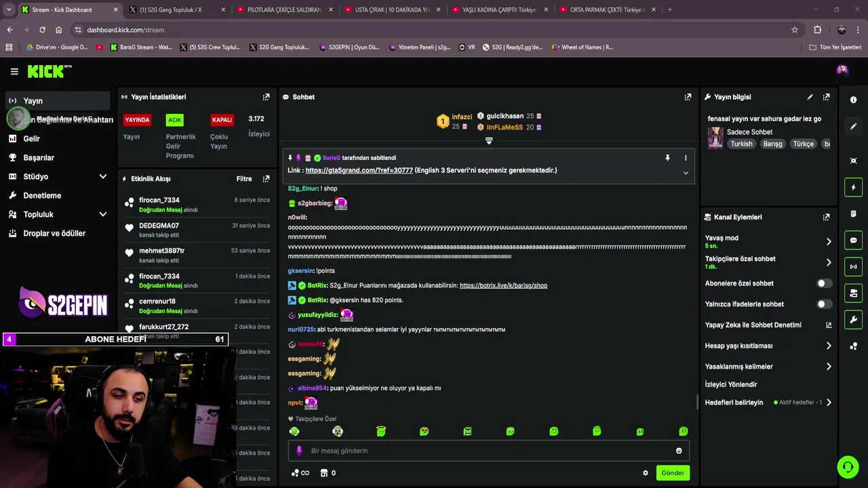Open three-dot menu of pinned message
868x488 pixels.
[x=686, y=158]
